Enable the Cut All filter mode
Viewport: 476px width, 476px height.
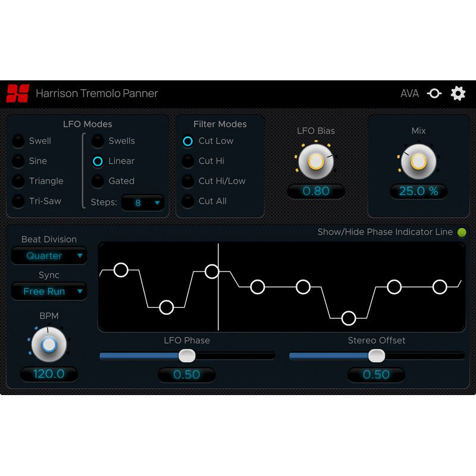click(187, 201)
